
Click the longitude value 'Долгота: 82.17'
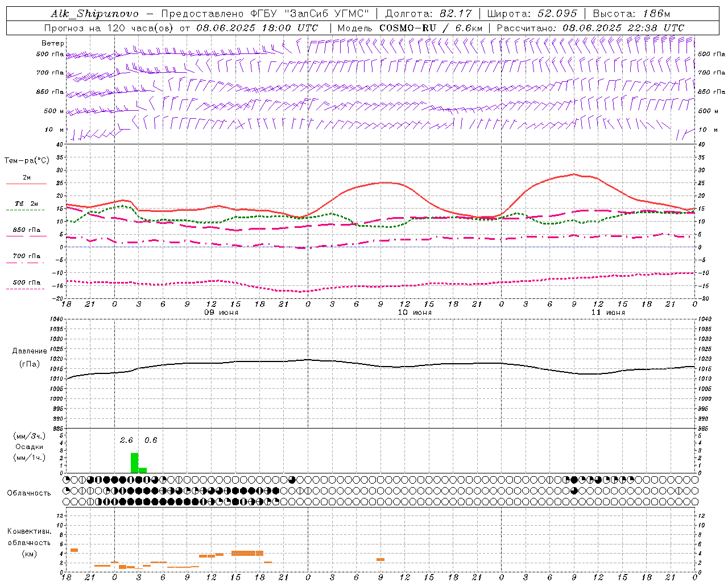tap(428, 14)
